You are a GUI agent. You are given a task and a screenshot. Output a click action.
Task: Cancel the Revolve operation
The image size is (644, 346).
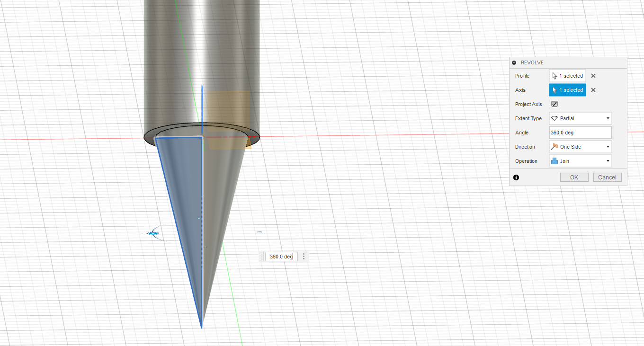(607, 177)
